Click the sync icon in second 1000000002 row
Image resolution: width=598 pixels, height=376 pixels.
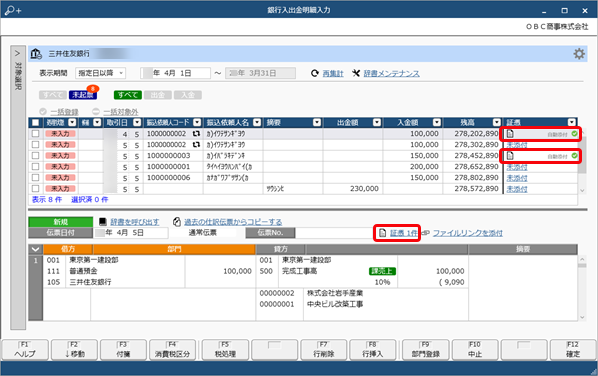(196, 145)
